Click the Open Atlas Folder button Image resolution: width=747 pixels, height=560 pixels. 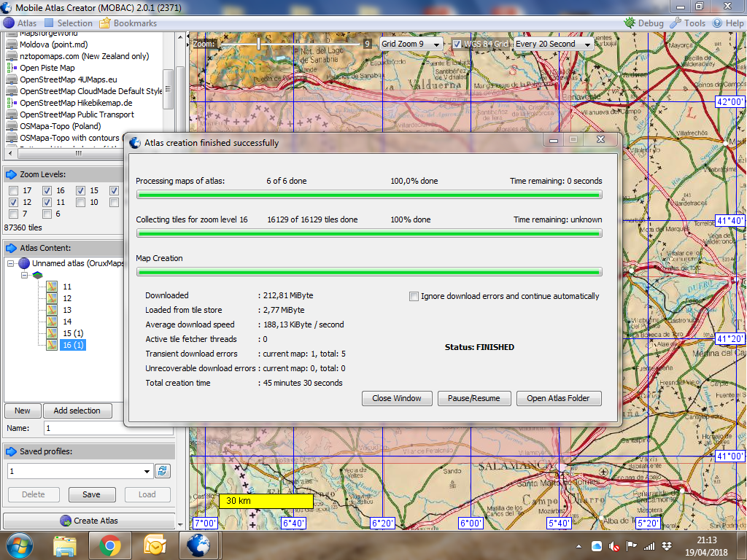tap(558, 399)
